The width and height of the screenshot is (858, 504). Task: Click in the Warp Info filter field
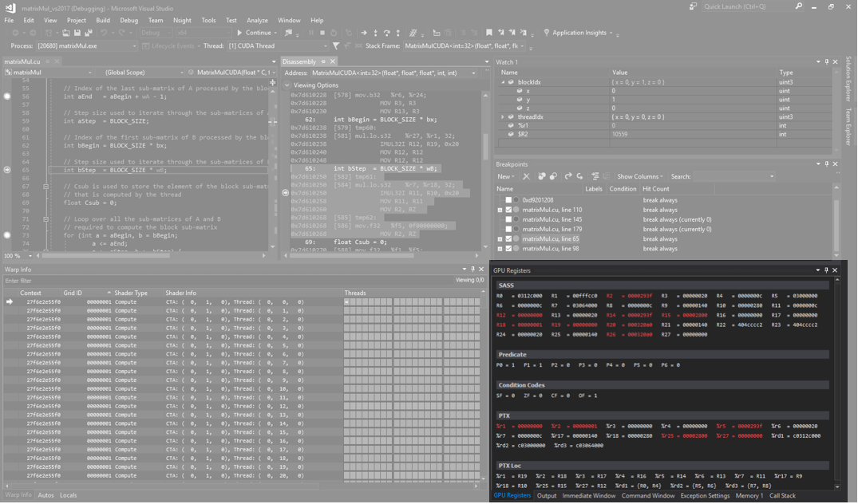tap(230, 281)
